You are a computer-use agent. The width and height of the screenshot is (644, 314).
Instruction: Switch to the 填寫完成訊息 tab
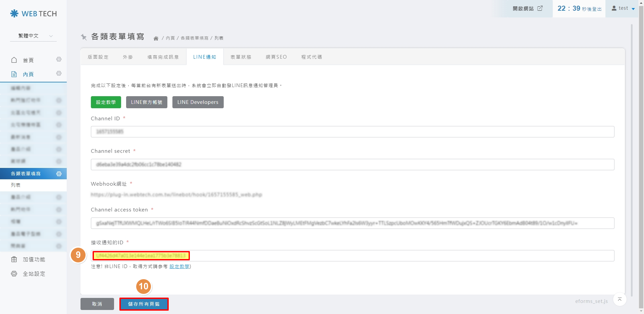(x=163, y=57)
